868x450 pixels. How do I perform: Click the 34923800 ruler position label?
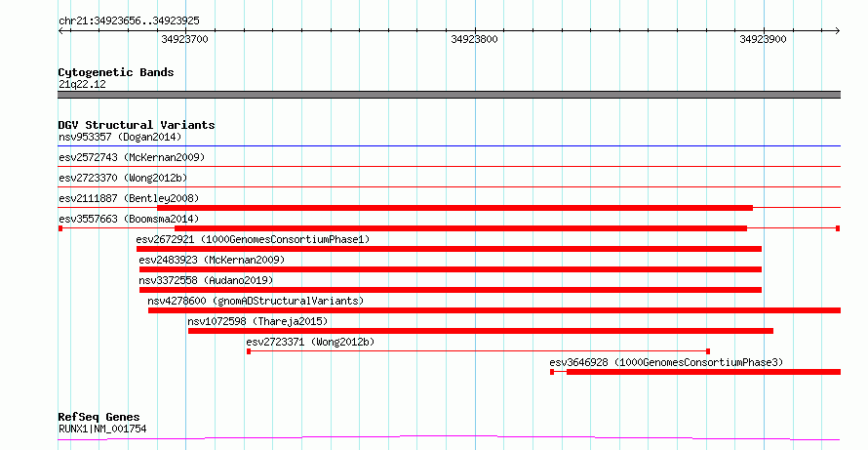pos(474,39)
